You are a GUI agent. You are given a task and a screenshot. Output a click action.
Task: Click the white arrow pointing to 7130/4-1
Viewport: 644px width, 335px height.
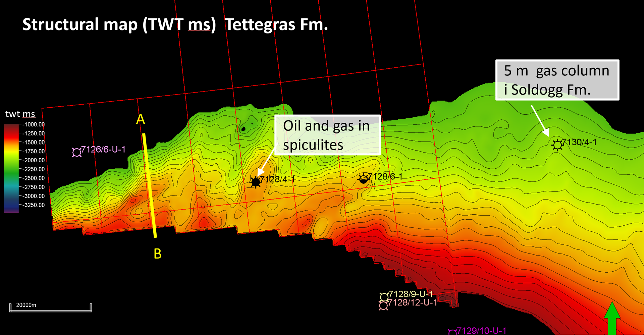pos(540,120)
